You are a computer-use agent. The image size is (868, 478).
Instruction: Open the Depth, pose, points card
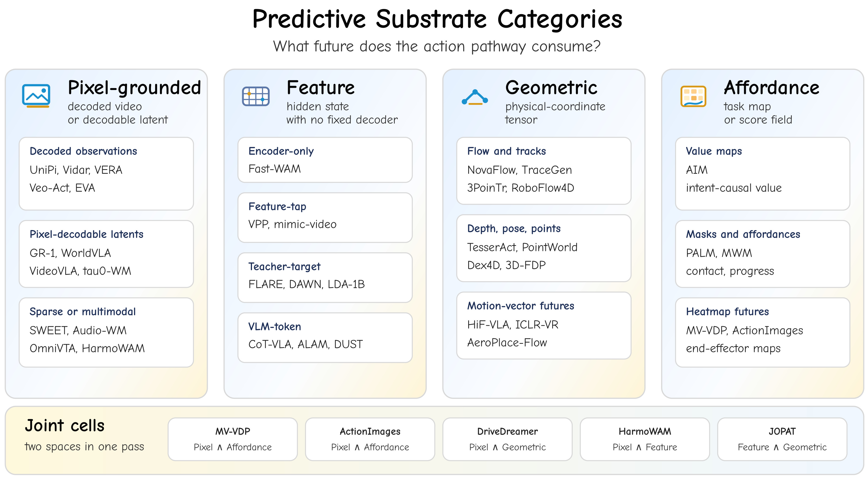[x=544, y=248]
